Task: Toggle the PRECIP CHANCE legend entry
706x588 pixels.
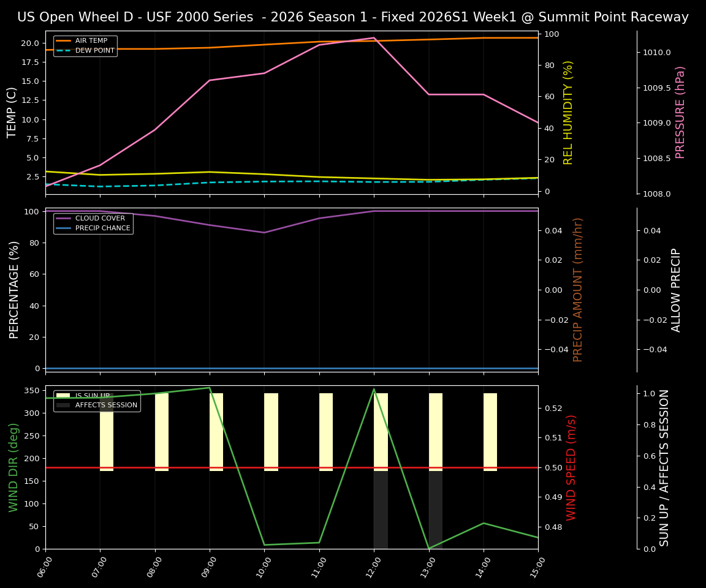Action: [x=103, y=227]
